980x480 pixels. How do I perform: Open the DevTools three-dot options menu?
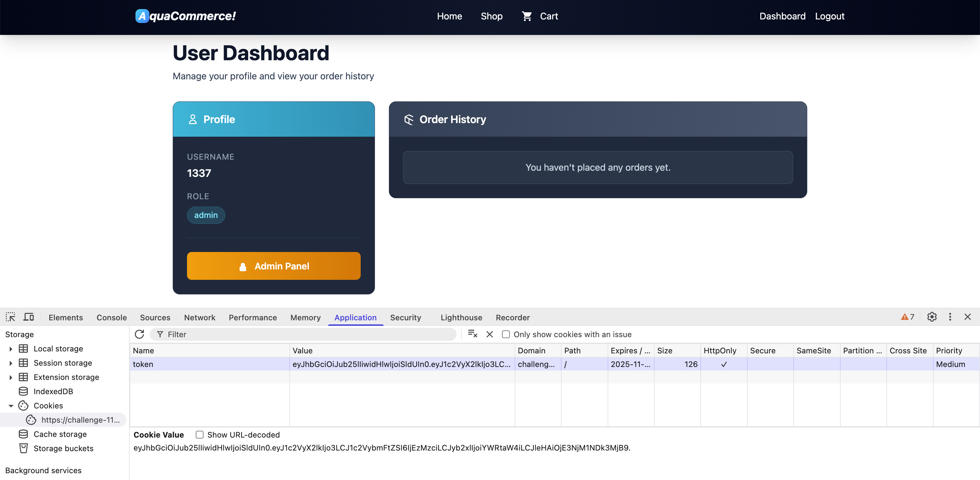(950, 317)
